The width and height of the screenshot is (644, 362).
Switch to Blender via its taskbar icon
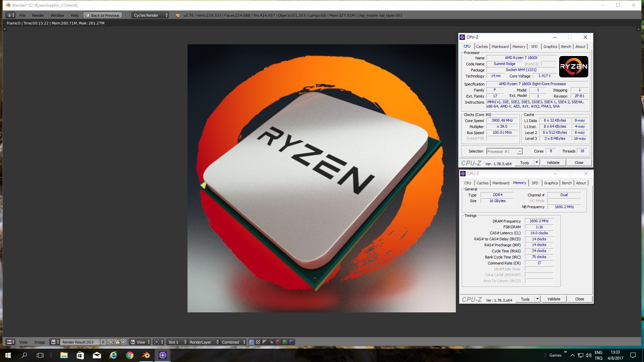tap(146, 355)
